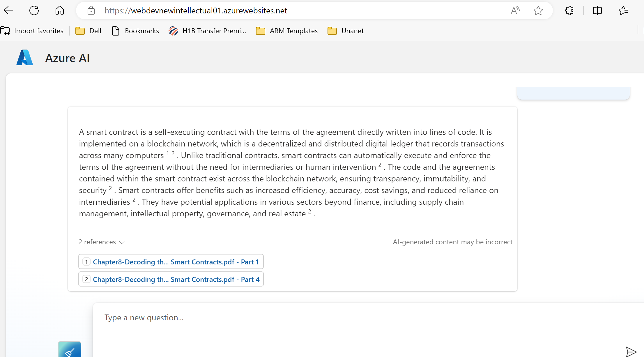Toggle the split screen icon
Screen dimensions: 644x357
click(x=597, y=11)
